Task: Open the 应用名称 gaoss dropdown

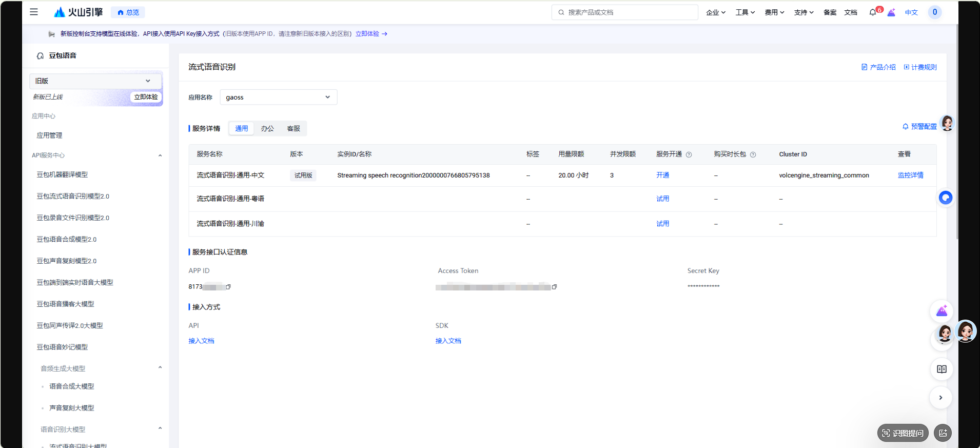Action: tap(279, 97)
